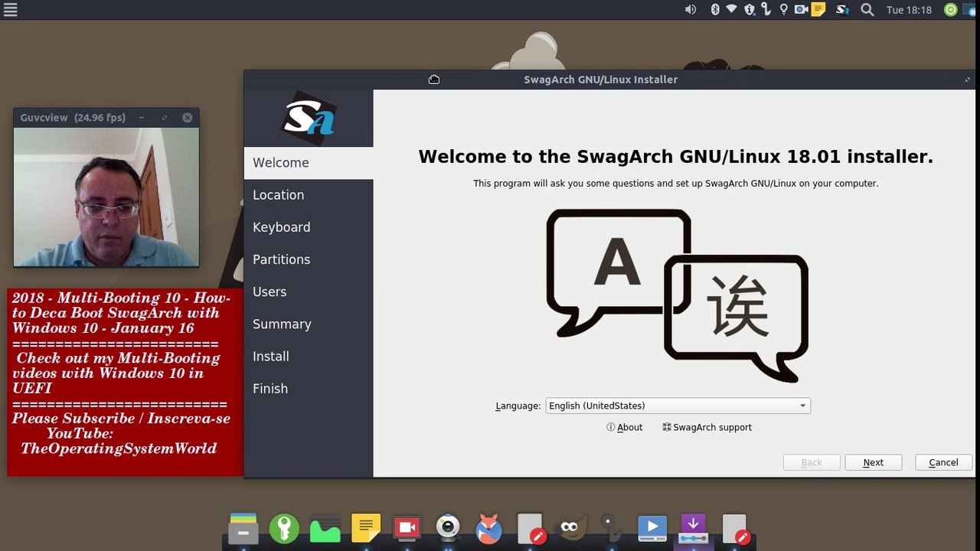Maximize the Guvcview window
This screenshot has width=980, height=551.
[x=164, y=117]
